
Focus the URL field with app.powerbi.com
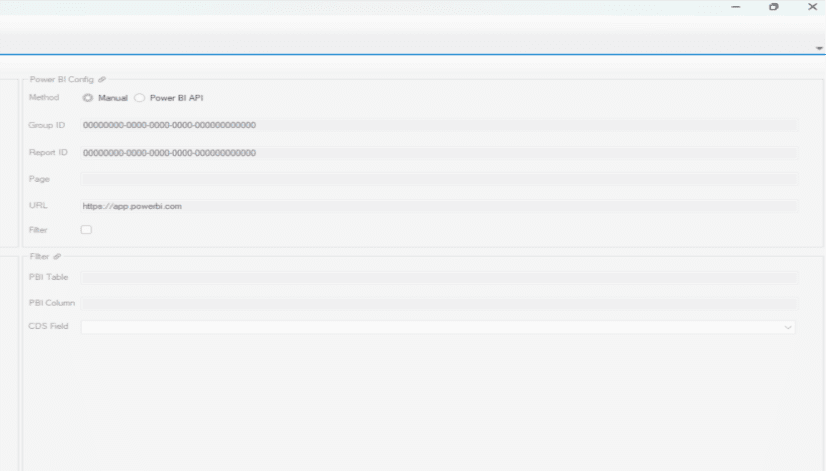pyautogui.click(x=438, y=206)
